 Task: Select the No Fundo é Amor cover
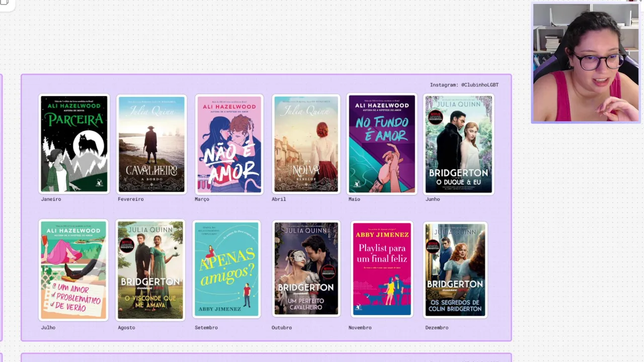(382, 144)
